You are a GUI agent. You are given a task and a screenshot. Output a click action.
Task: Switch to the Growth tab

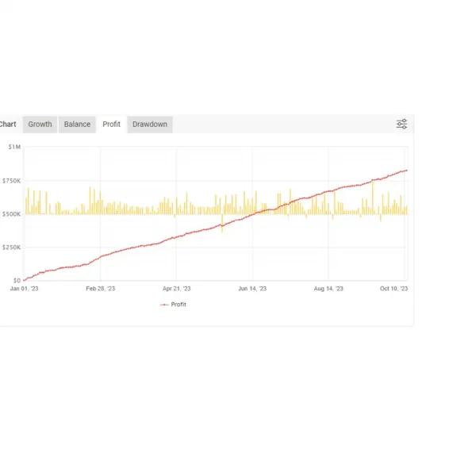coord(40,125)
